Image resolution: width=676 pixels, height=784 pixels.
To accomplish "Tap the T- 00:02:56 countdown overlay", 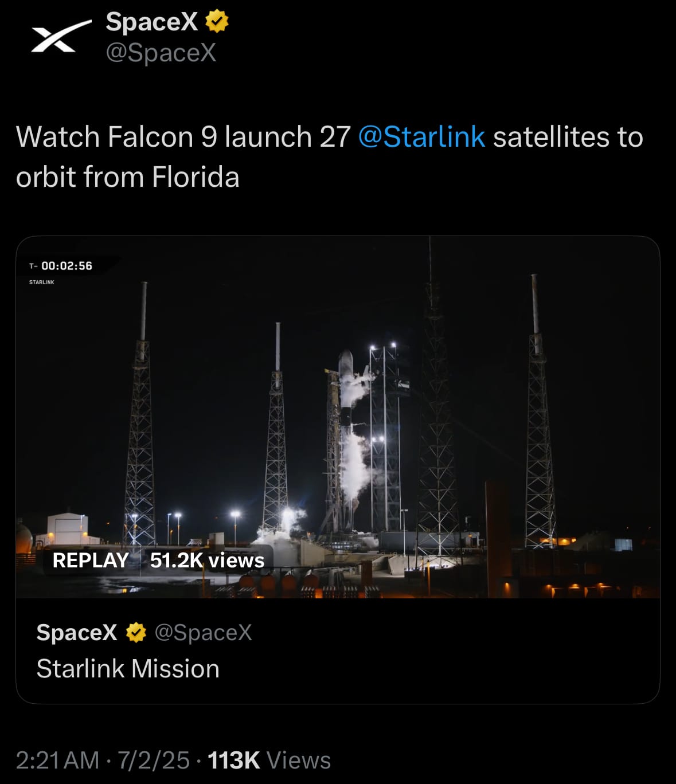I will tap(61, 266).
